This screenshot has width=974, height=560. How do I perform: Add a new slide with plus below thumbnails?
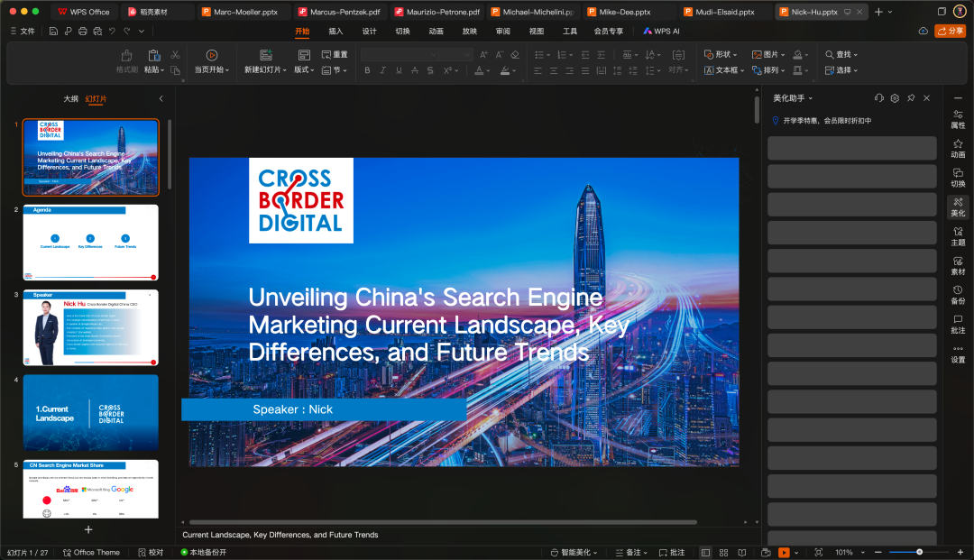pyautogui.click(x=88, y=529)
